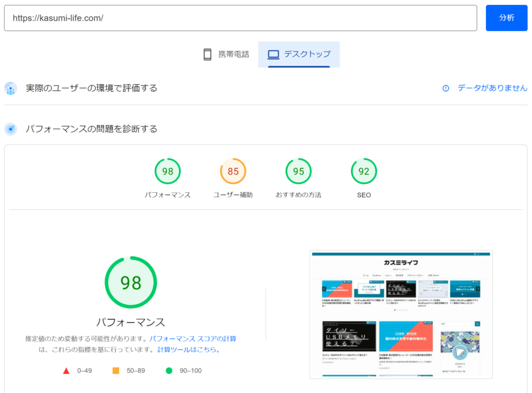The width and height of the screenshot is (532, 393).
Task: Switch to the 携帯電話 mobile tab
Action: tap(226, 54)
